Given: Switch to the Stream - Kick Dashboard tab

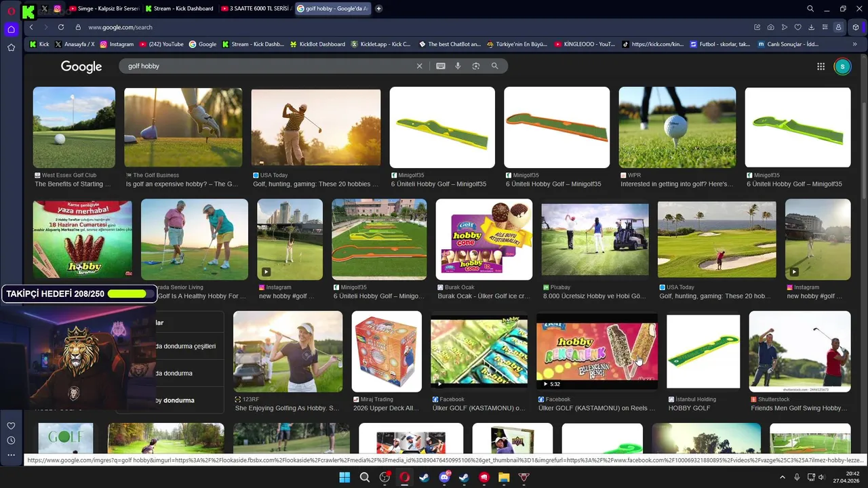Looking at the screenshot, I should pos(179,9).
